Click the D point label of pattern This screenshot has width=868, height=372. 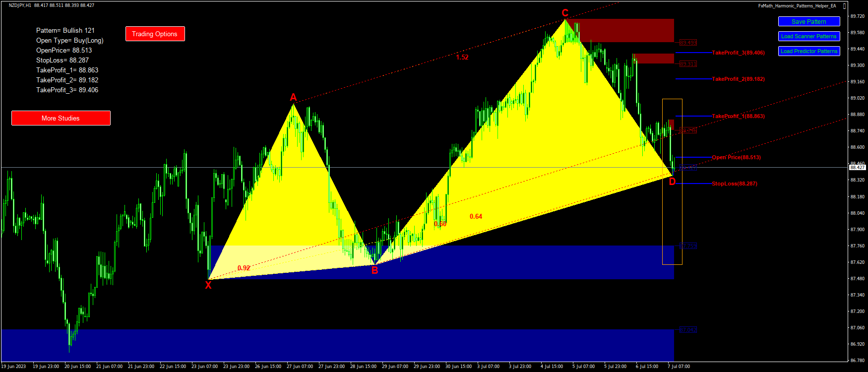672,182
